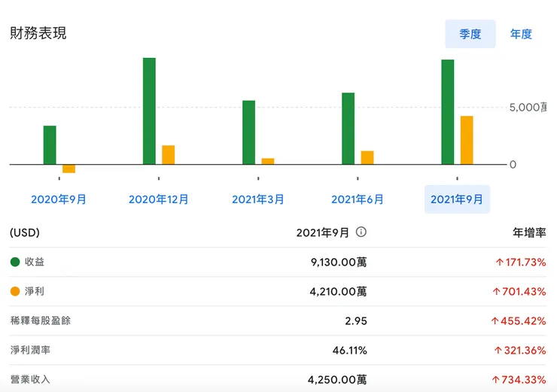
Task: Click the 734.33% growth figure
Action: [519, 379]
